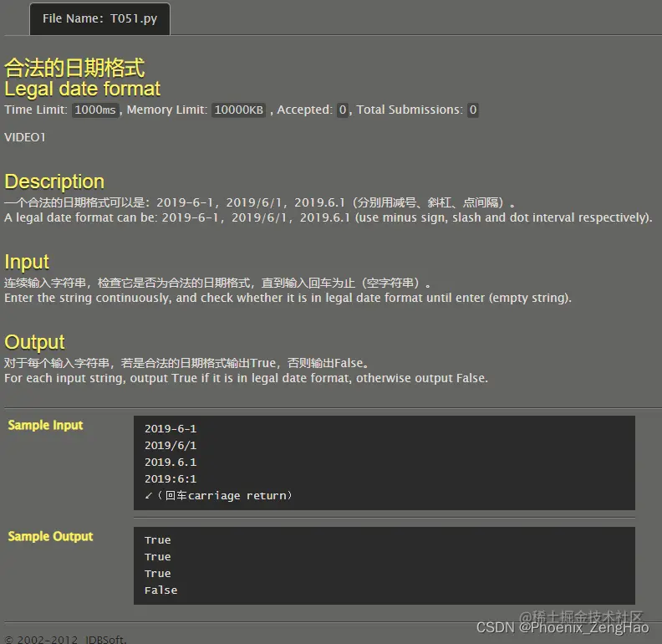Click the False line in sample output
Screen dimensions: 662x644
160,590
